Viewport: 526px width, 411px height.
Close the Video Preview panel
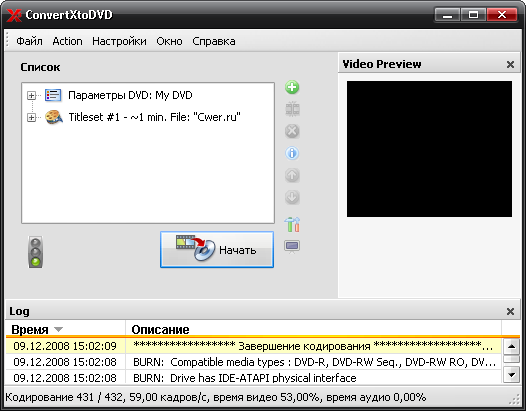tap(510, 64)
